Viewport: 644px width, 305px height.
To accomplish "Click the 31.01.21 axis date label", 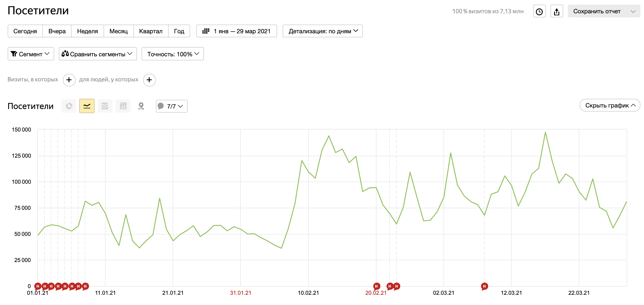I will (240, 293).
